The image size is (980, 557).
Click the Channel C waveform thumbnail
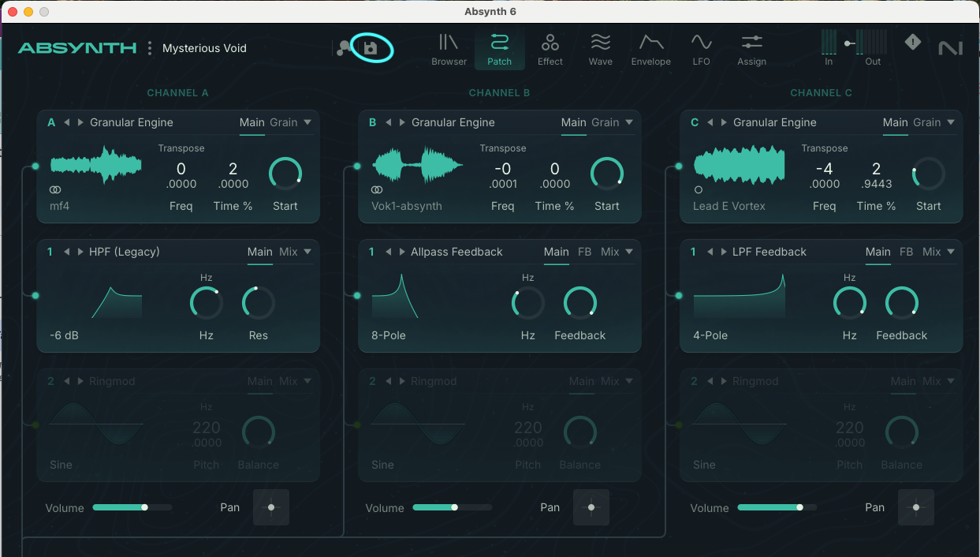point(740,165)
